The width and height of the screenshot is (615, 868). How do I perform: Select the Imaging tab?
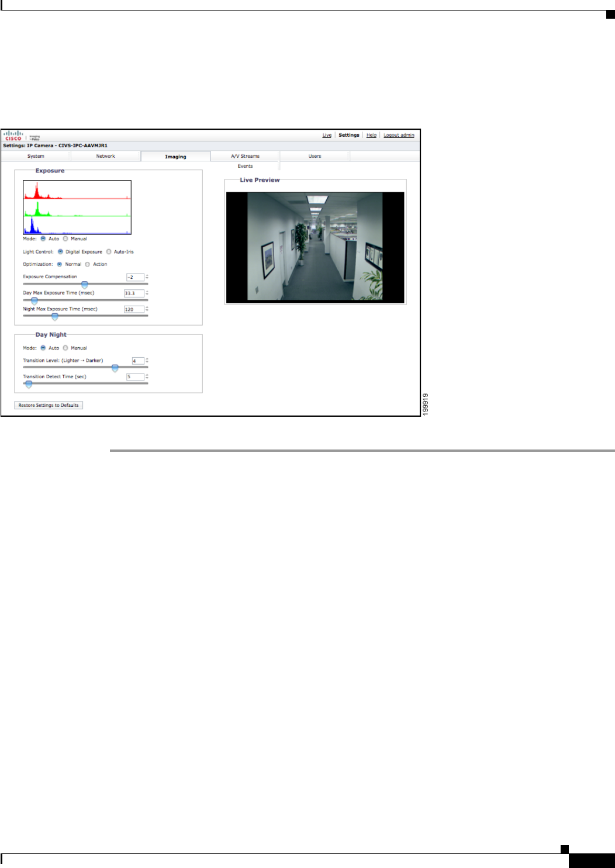[x=175, y=156]
